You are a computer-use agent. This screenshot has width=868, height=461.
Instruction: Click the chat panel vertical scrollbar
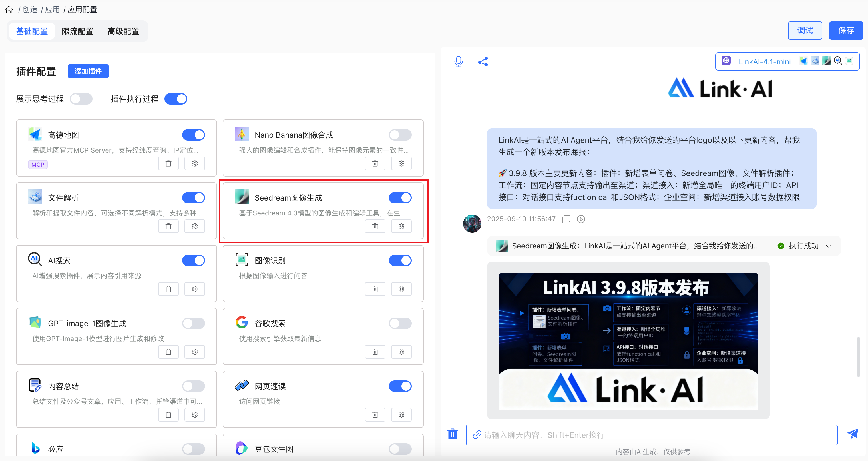(858, 357)
